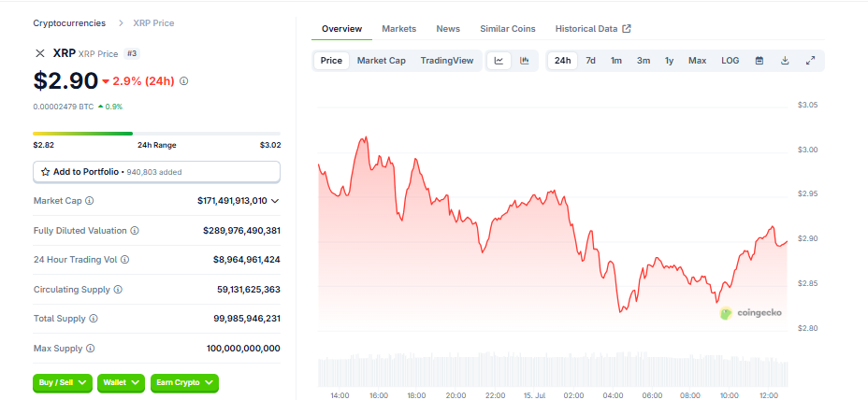Set chart range to 3m
The width and height of the screenshot is (868, 400).
click(x=644, y=61)
